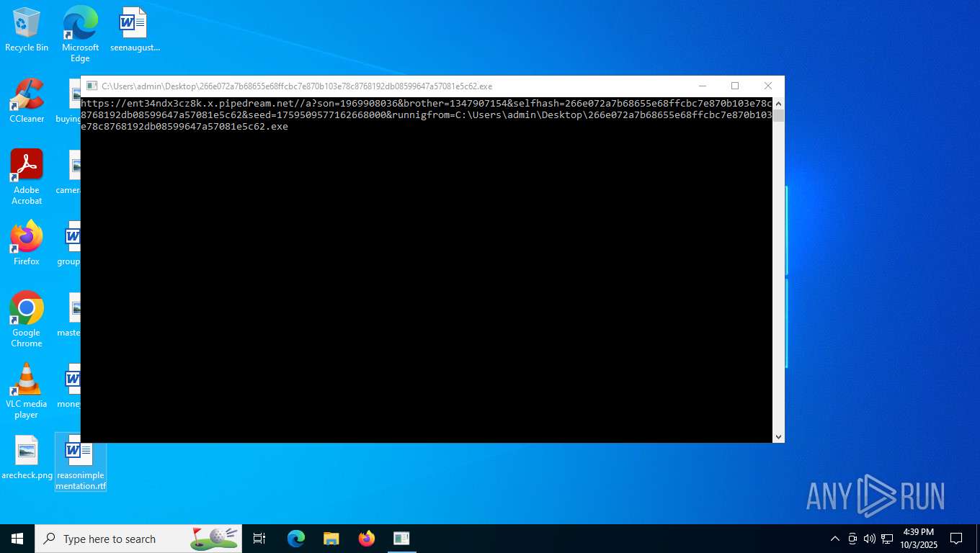Open CCleaner desktop shortcut

click(27, 102)
